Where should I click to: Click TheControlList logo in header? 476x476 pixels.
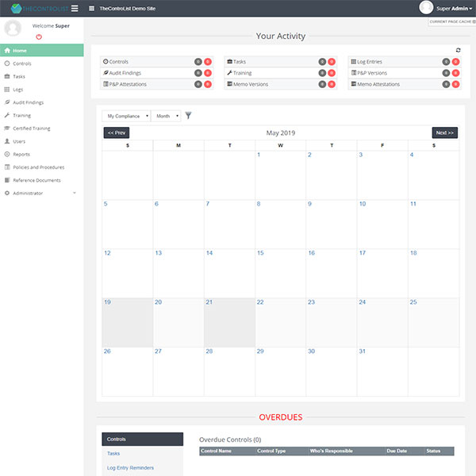pos(34,8)
